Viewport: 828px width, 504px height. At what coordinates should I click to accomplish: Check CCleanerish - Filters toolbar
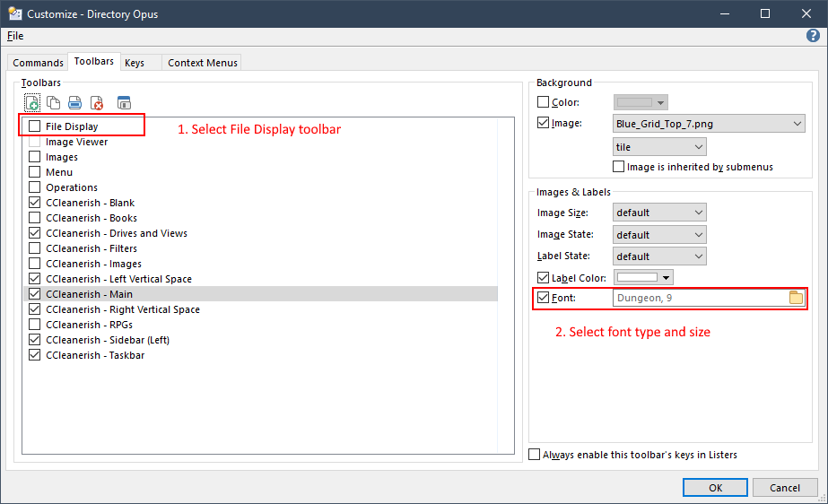pyautogui.click(x=34, y=248)
